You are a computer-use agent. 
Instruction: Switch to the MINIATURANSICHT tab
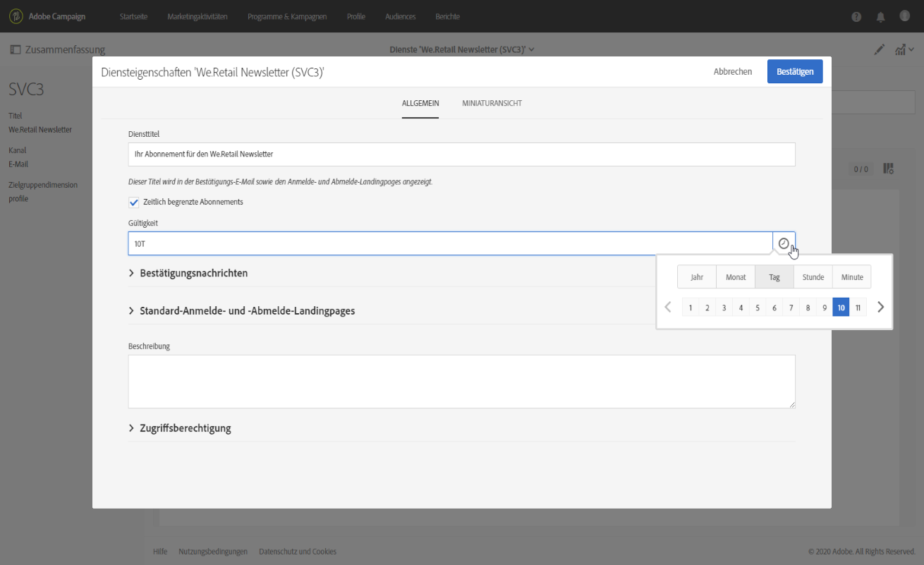[492, 103]
